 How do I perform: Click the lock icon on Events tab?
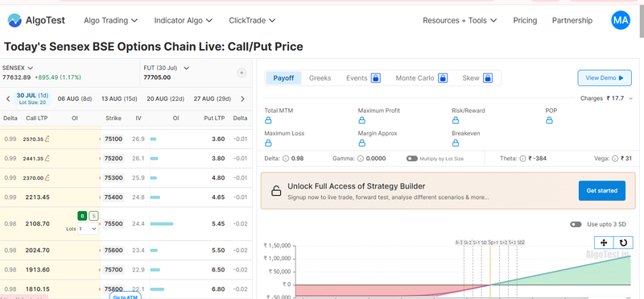[376, 77]
